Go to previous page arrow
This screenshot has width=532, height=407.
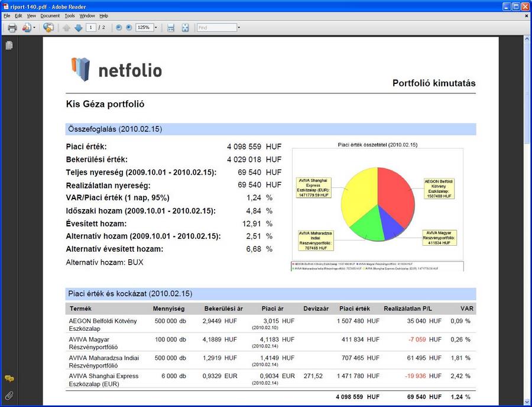coord(66,28)
